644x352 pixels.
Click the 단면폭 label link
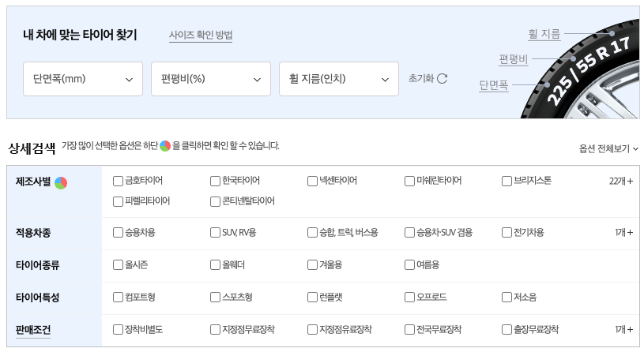[494, 85]
